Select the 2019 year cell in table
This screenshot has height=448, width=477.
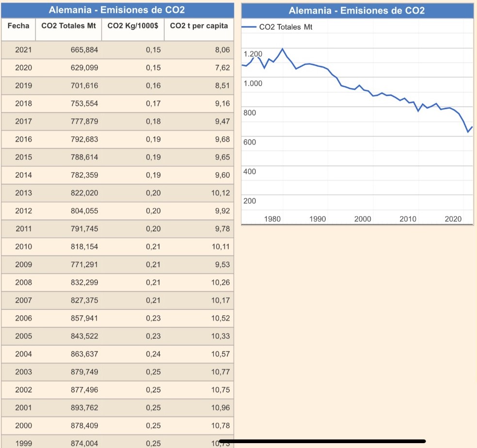pos(23,86)
